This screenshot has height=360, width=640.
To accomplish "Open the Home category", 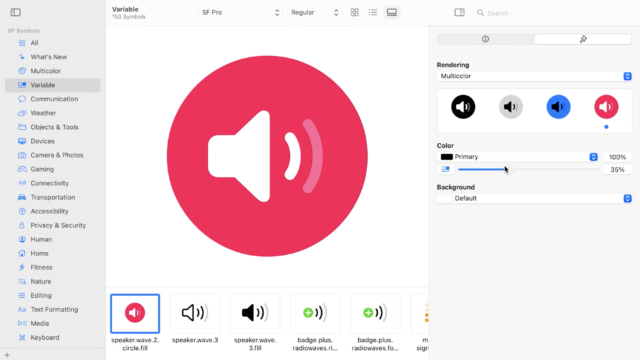I will click(x=53, y=253).
